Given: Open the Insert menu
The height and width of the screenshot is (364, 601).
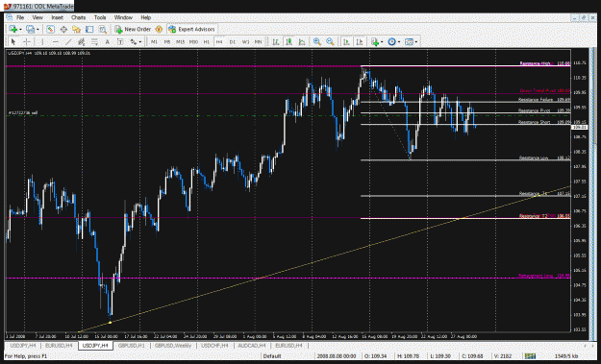Looking at the screenshot, I should 57,17.
